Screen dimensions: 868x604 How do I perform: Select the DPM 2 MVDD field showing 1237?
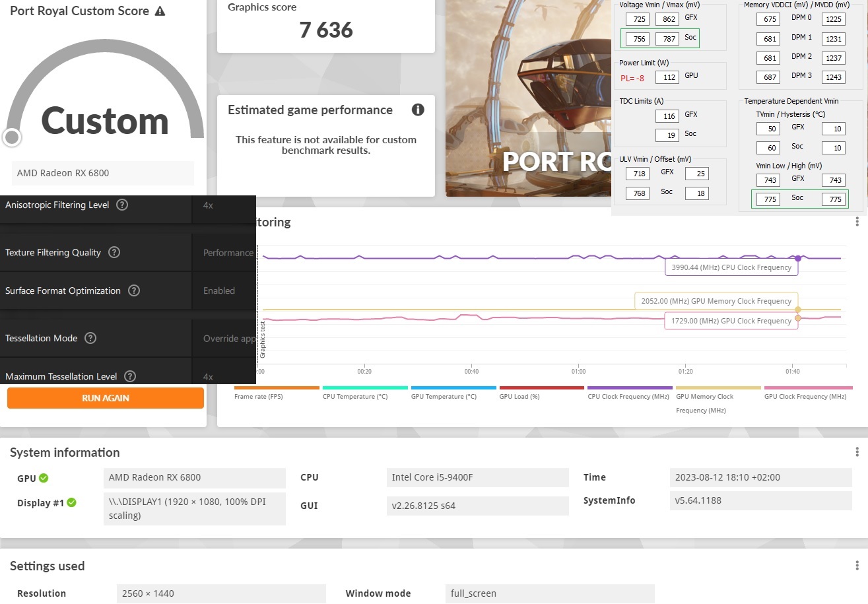(x=834, y=58)
